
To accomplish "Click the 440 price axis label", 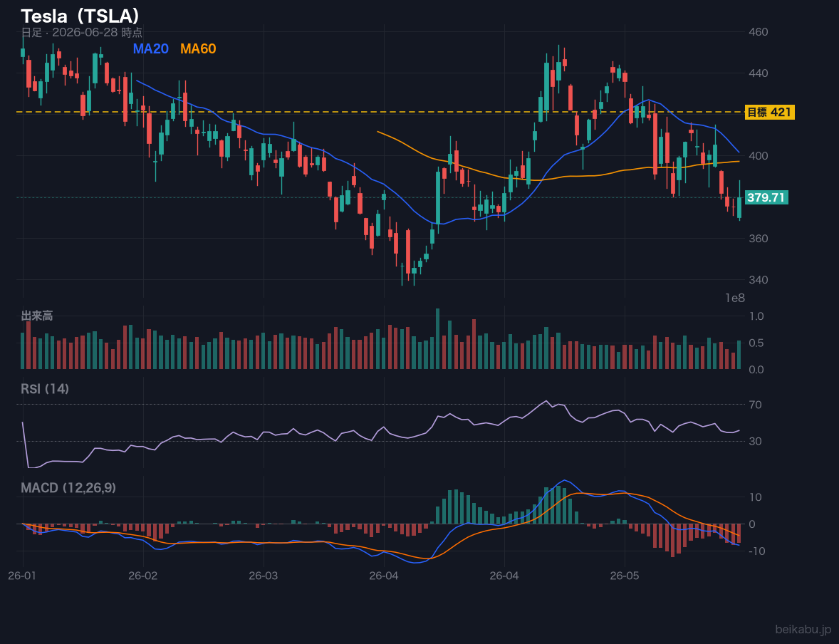I will [759, 73].
